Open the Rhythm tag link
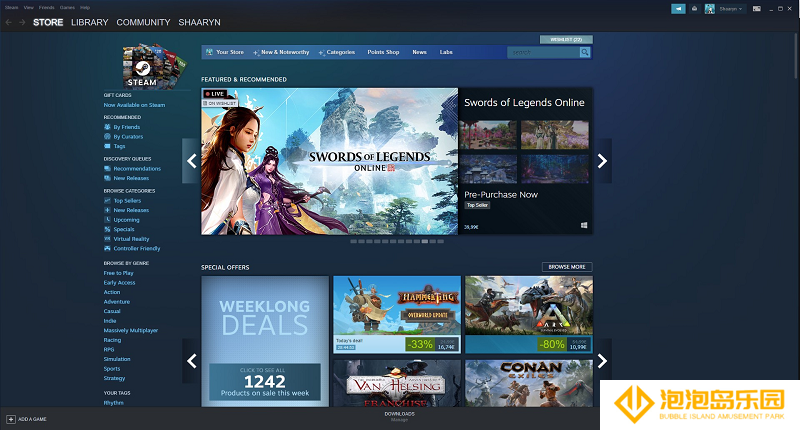The width and height of the screenshot is (800, 430). pos(113,402)
